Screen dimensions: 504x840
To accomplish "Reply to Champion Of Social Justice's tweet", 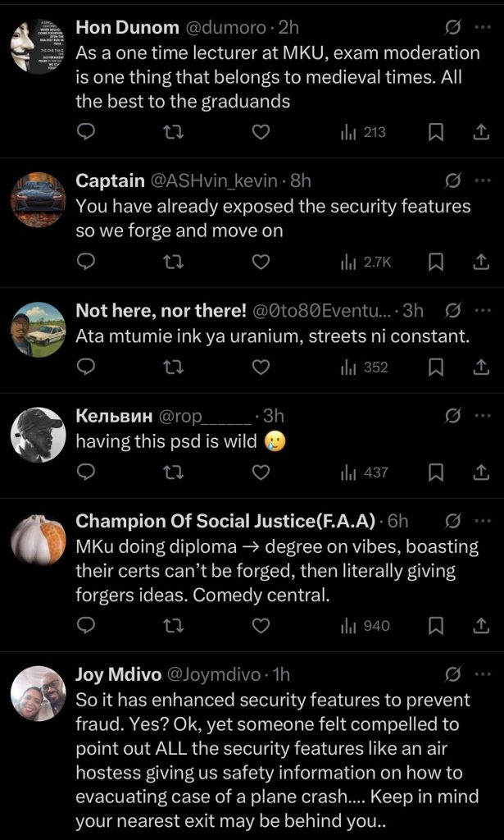I will click(86, 626).
